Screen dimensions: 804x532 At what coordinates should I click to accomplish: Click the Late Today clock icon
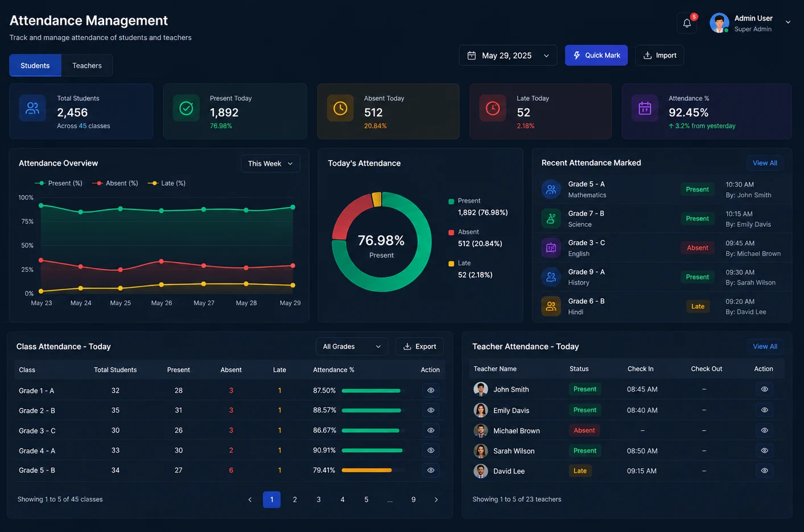[493, 108]
